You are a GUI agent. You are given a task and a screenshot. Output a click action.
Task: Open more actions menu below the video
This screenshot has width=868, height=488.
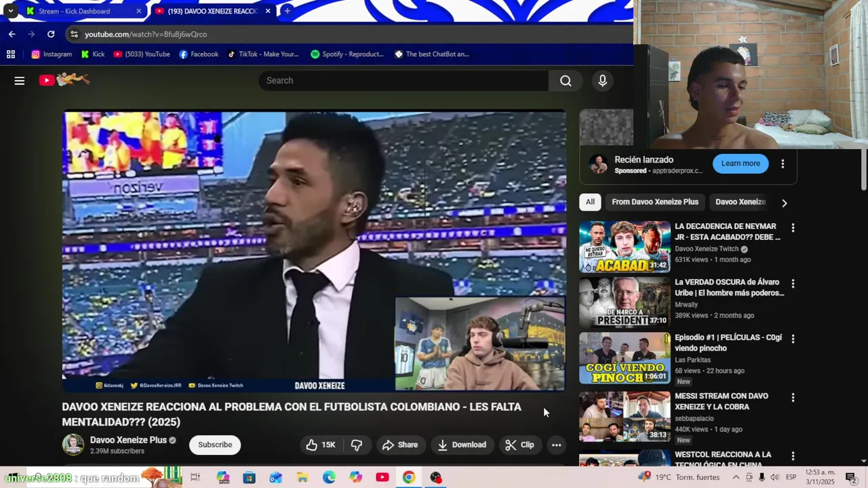[556, 445]
